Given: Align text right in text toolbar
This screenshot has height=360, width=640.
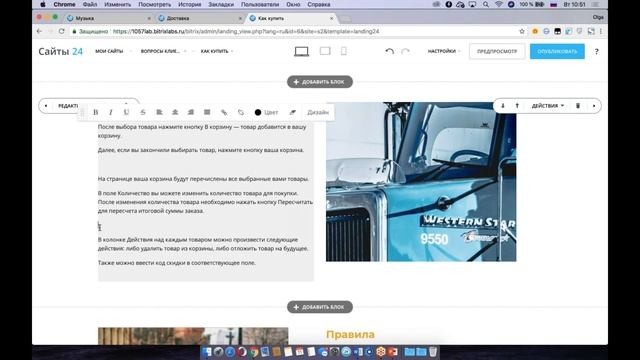Looking at the screenshot, I should [x=191, y=112].
